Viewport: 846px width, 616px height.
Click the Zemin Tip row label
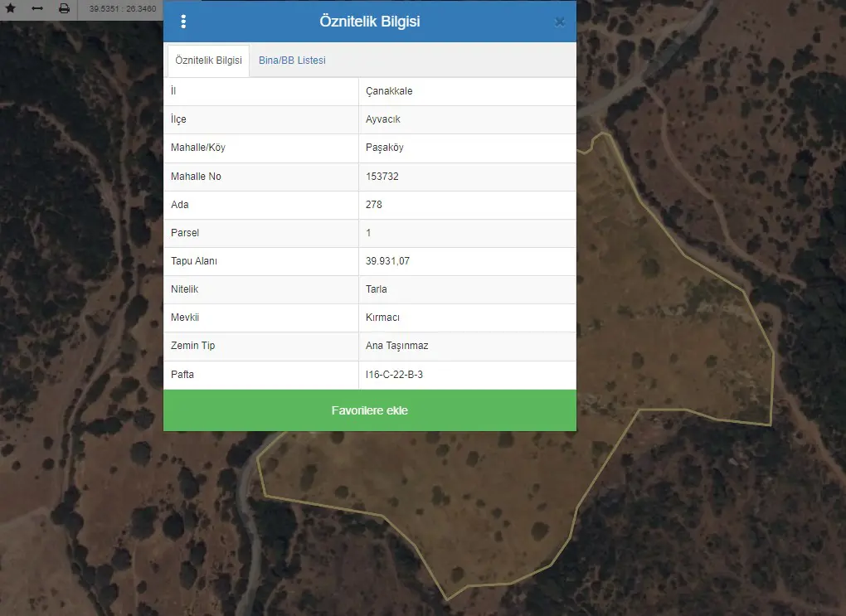[x=192, y=346]
